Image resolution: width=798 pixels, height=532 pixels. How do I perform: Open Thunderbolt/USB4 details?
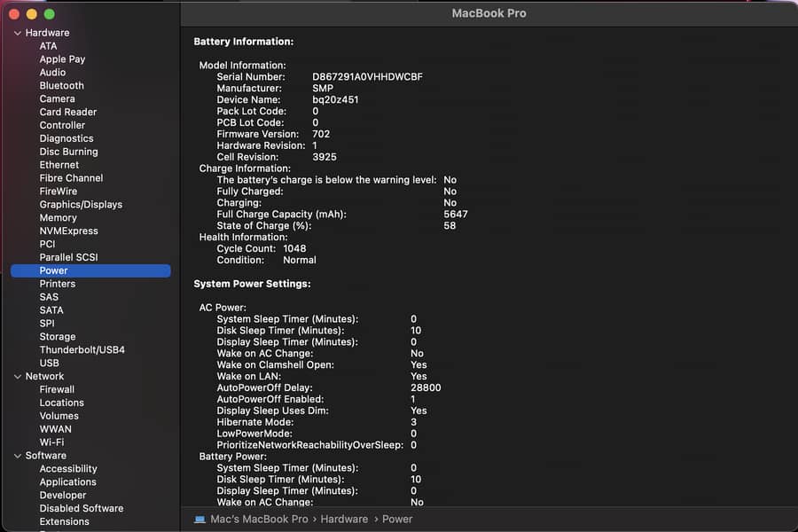point(82,350)
